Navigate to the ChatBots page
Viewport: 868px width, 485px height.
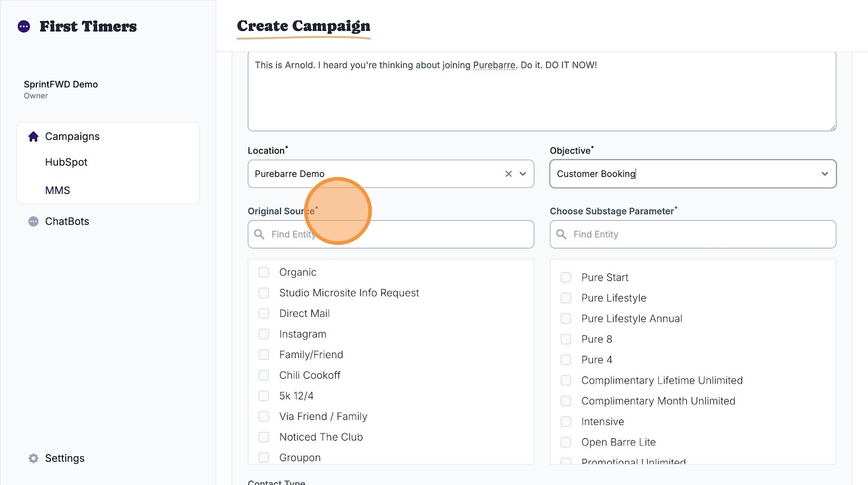click(x=67, y=221)
